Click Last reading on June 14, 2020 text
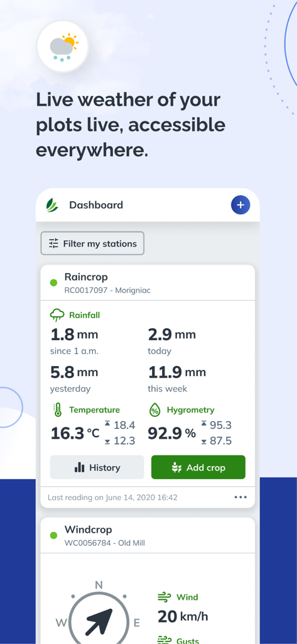 (112, 497)
